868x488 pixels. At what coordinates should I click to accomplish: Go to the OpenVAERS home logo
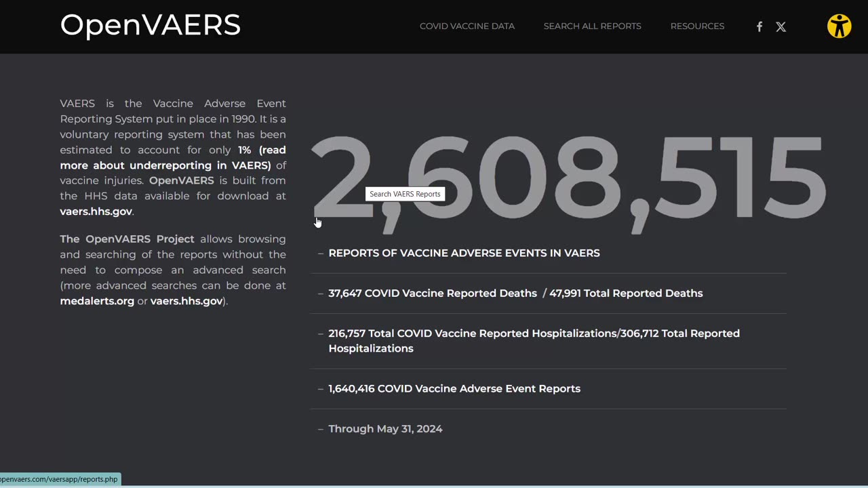[151, 25]
